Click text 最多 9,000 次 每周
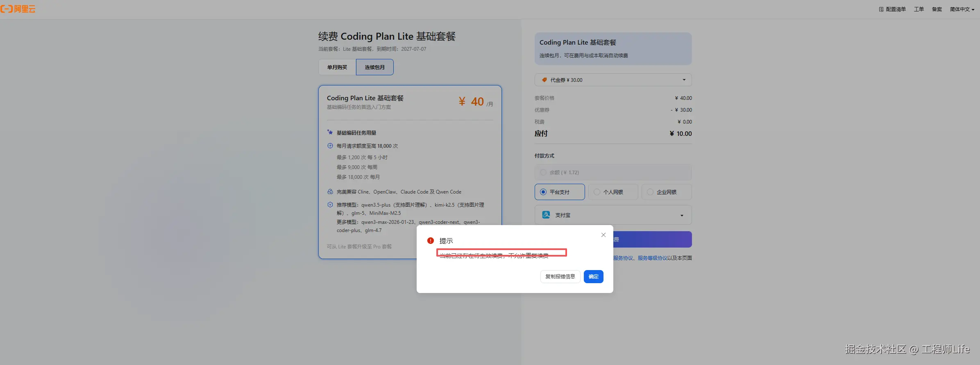 [x=357, y=167]
